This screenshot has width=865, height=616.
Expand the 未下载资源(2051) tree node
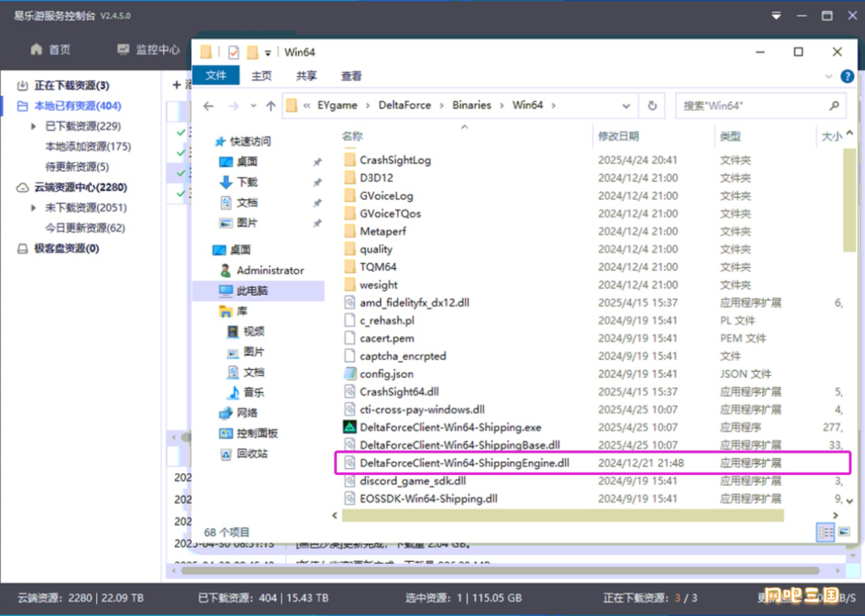click(x=33, y=208)
